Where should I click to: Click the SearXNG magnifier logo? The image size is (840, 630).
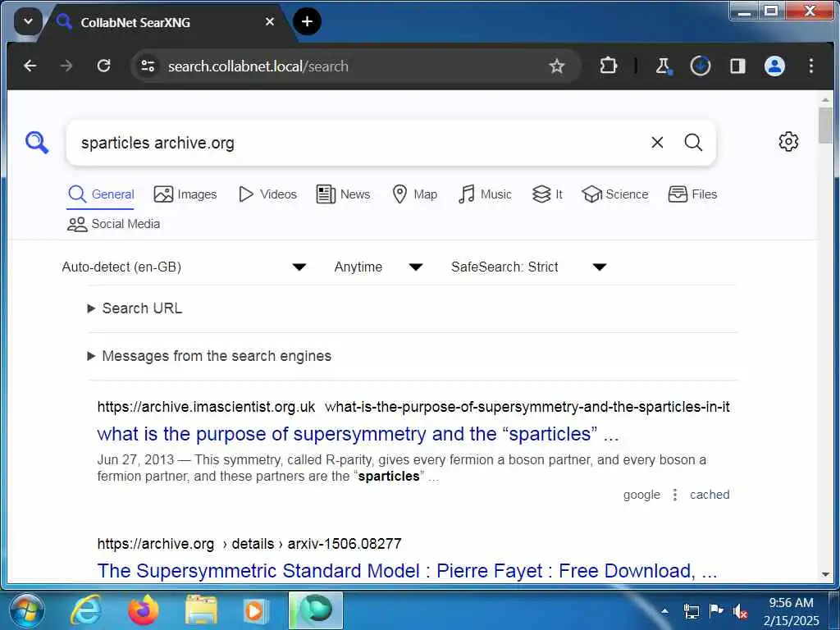[37, 143]
